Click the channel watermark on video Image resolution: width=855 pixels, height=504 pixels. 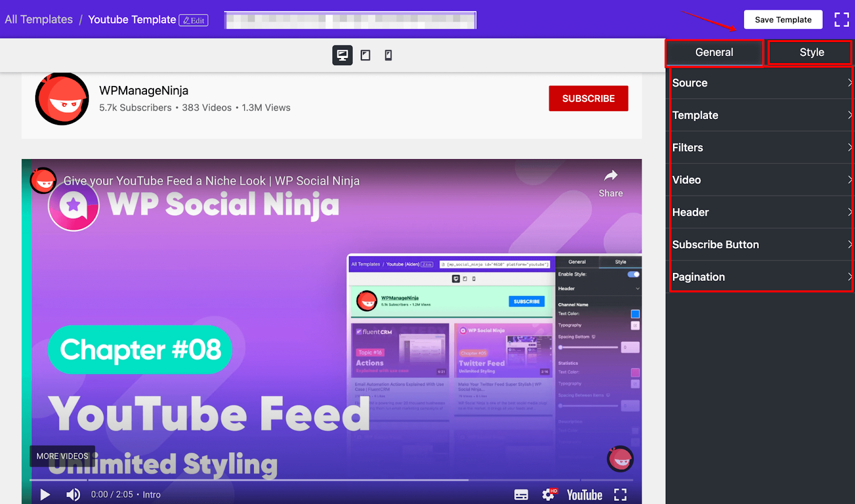pyautogui.click(x=620, y=459)
